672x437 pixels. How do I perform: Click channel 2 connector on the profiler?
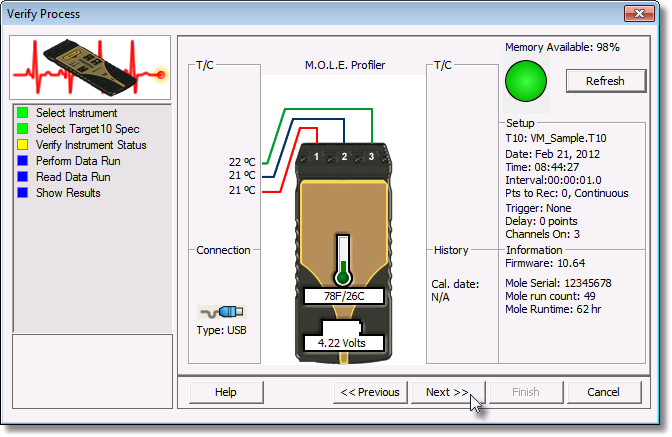tap(344, 157)
